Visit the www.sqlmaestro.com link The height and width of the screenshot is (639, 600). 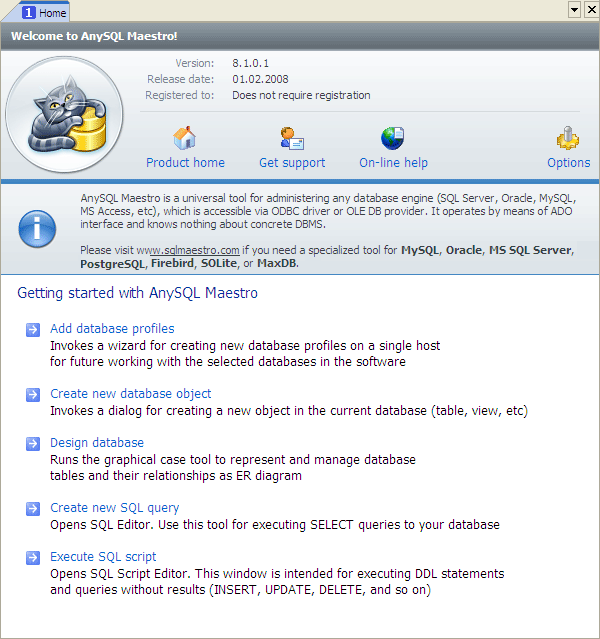click(x=188, y=250)
